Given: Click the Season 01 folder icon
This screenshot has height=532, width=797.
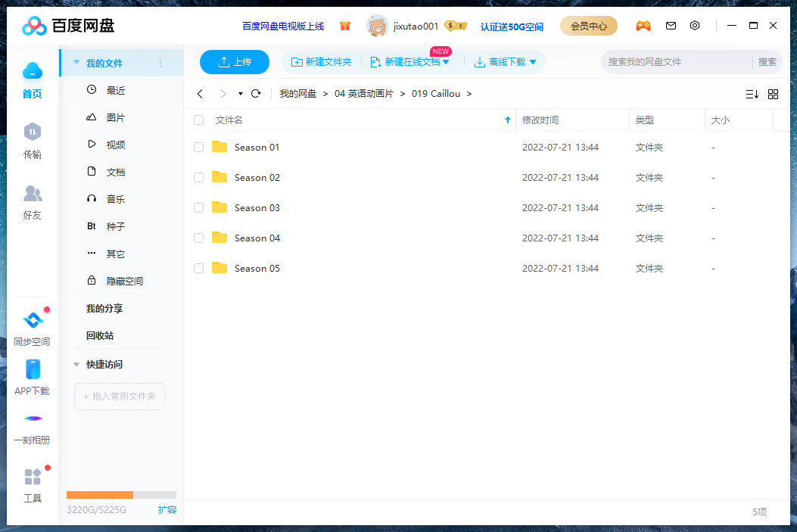Looking at the screenshot, I should 219,147.
